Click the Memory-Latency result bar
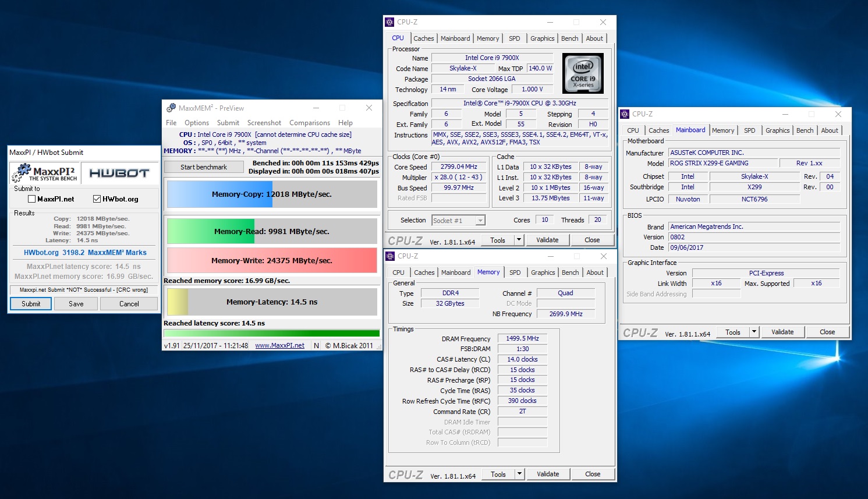The image size is (868, 499). tap(272, 302)
